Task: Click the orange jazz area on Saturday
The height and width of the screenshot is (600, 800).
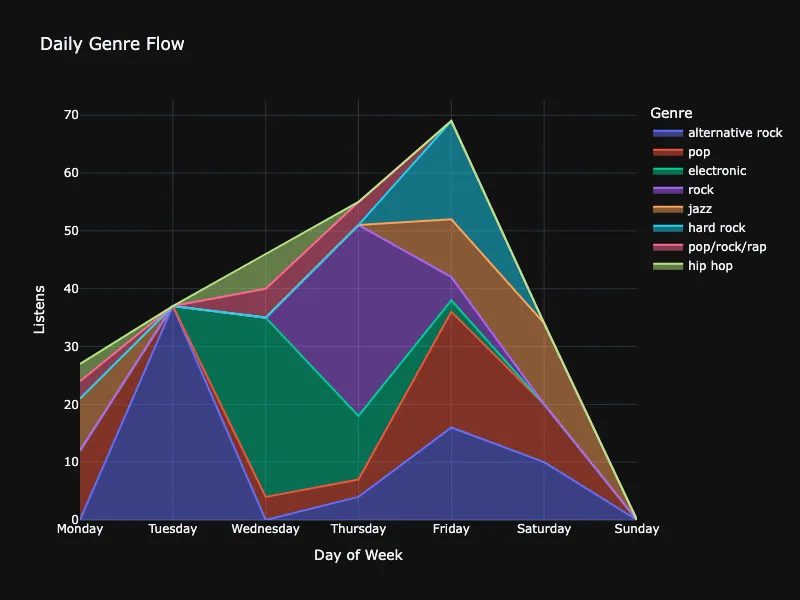Action: coord(544,363)
